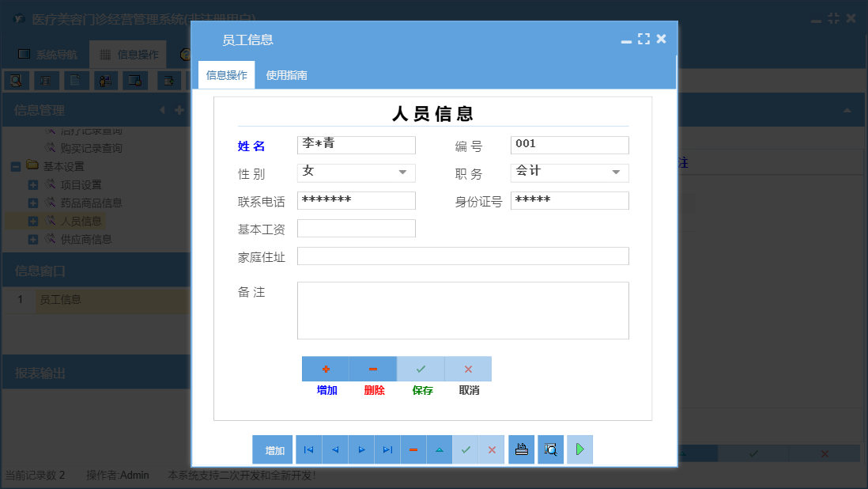Collapse the 基本设置 folder node

(x=14, y=165)
